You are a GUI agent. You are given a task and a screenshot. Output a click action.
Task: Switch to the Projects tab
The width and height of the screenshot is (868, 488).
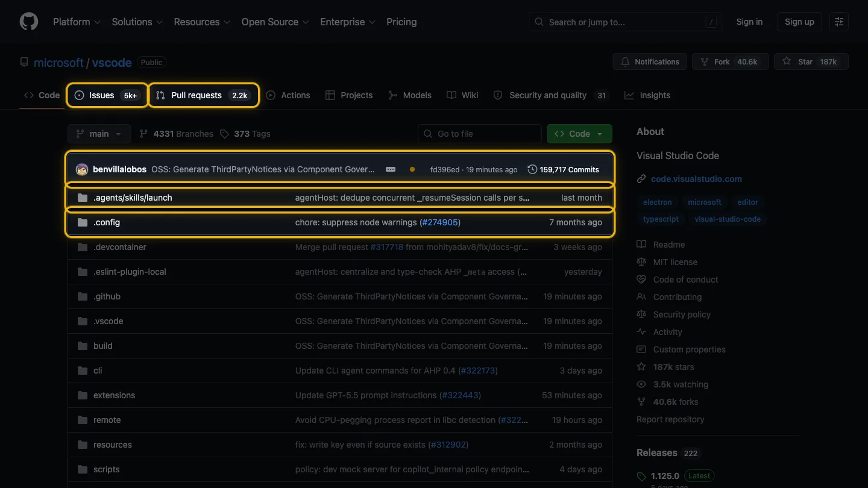349,95
